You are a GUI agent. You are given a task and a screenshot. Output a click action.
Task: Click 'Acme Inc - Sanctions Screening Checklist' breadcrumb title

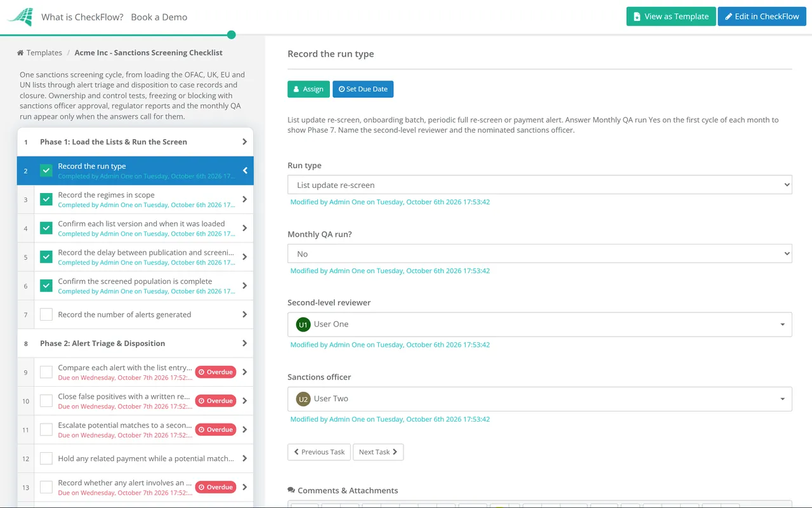[x=148, y=53]
